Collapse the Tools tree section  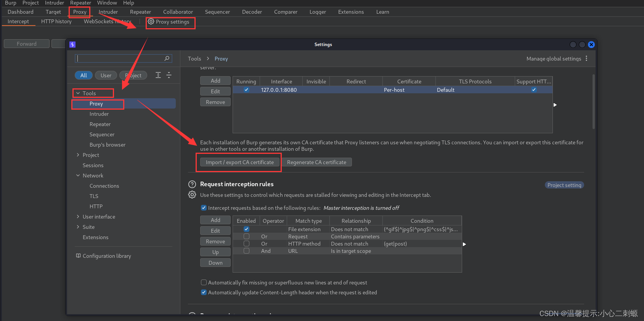(x=78, y=93)
